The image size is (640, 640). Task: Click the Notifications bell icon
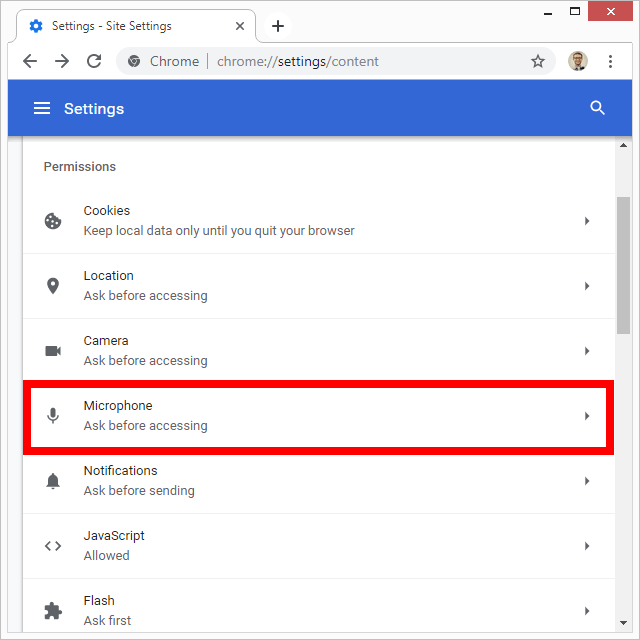point(53,481)
